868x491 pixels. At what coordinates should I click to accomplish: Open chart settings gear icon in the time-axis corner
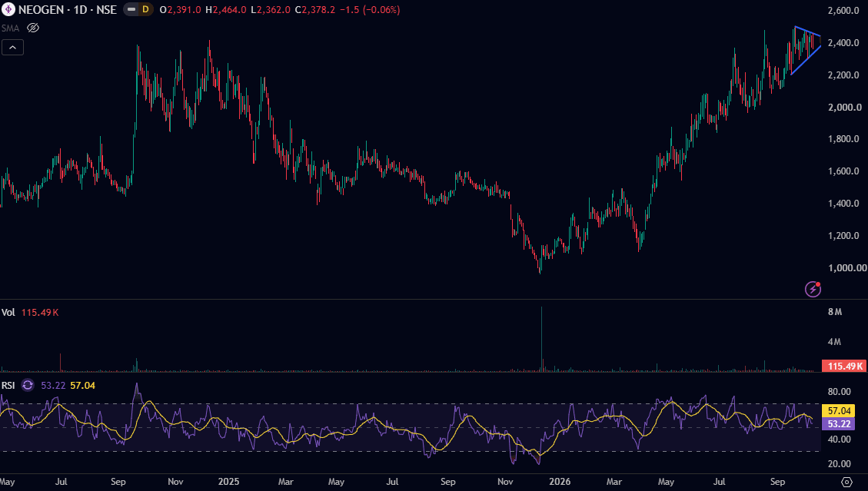click(846, 482)
